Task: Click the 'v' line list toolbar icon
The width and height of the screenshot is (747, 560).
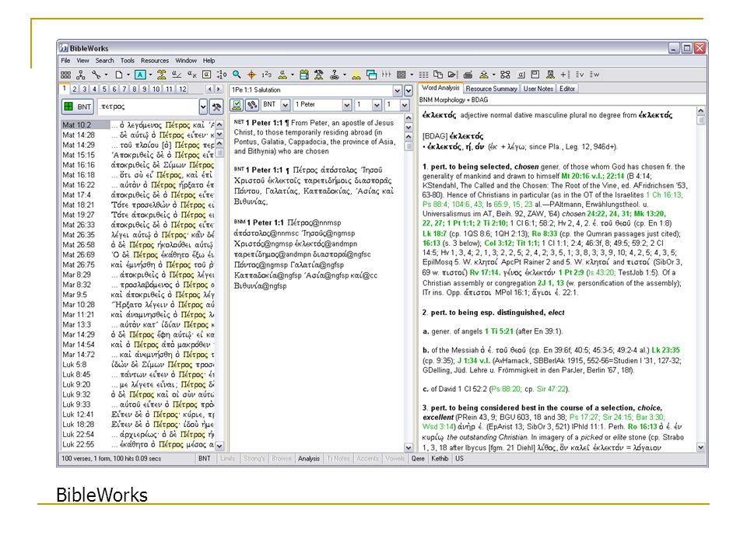Action: [580, 75]
